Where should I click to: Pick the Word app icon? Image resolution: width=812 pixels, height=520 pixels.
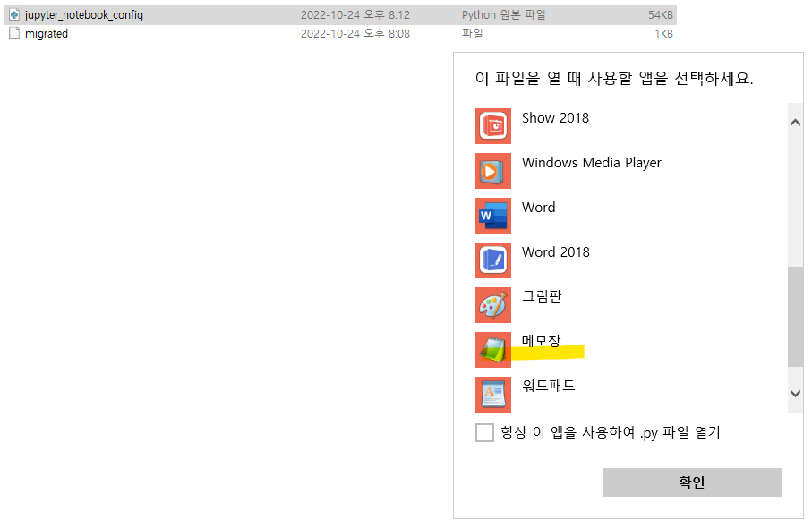[493, 216]
